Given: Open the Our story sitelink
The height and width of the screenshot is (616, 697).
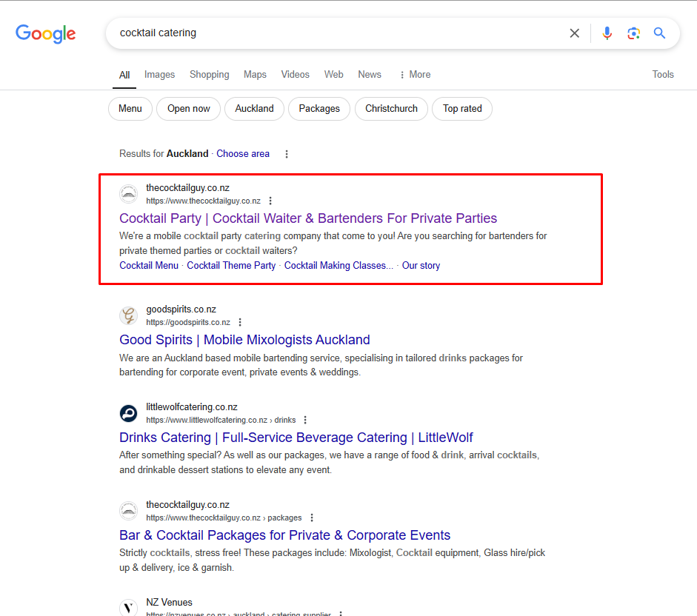Looking at the screenshot, I should [421, 265].
